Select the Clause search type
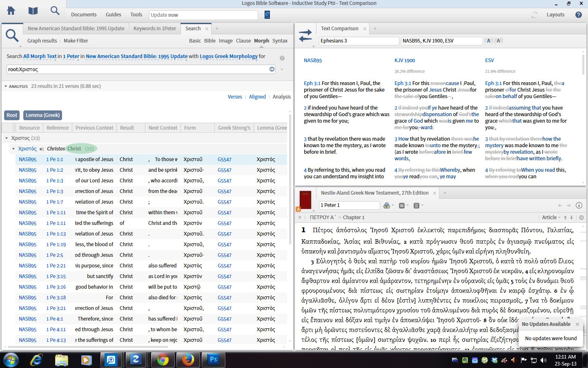Screen dimensions: 588x368 (243, 41)
